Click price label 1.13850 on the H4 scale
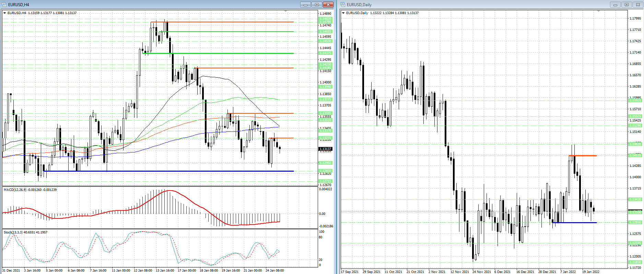644x274 pixels. click(325, 94)
